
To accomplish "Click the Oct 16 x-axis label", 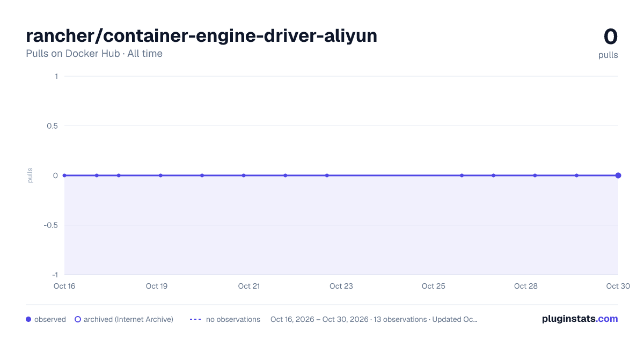I will click(64, 286).
